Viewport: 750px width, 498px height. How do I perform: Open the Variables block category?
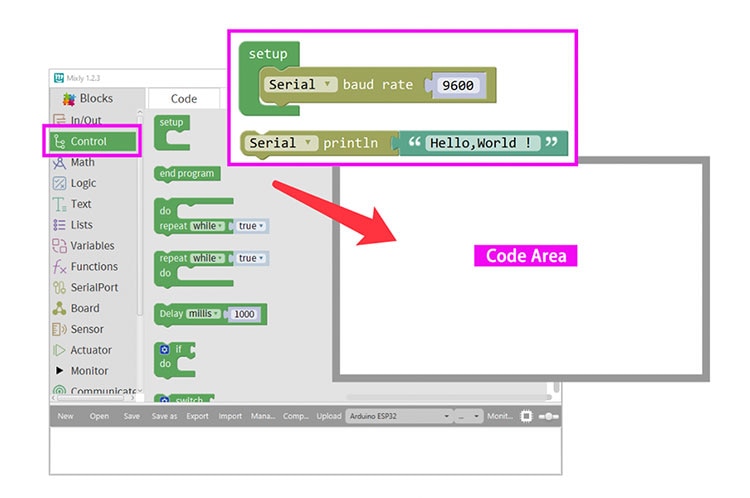coord(84,245)
